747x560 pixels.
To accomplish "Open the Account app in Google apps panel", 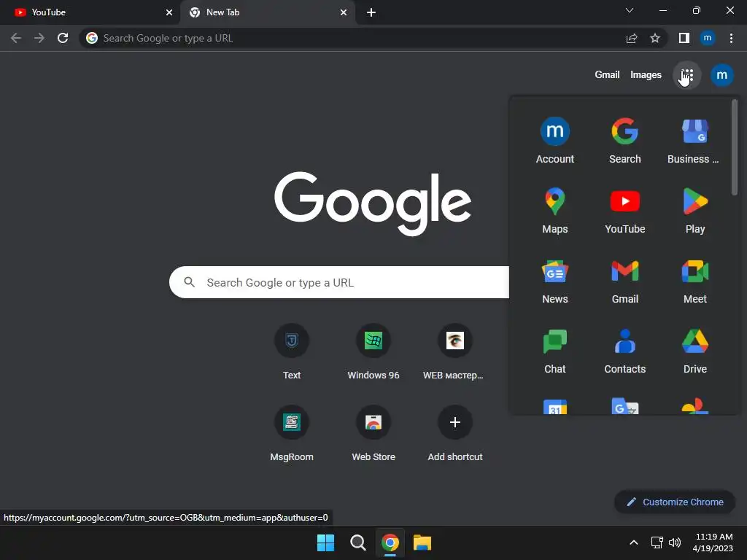I will (554, 141).
